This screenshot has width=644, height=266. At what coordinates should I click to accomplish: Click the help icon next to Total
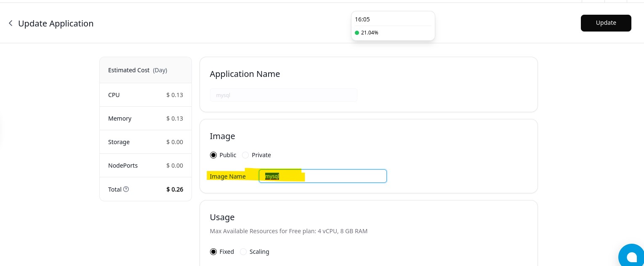126,189
